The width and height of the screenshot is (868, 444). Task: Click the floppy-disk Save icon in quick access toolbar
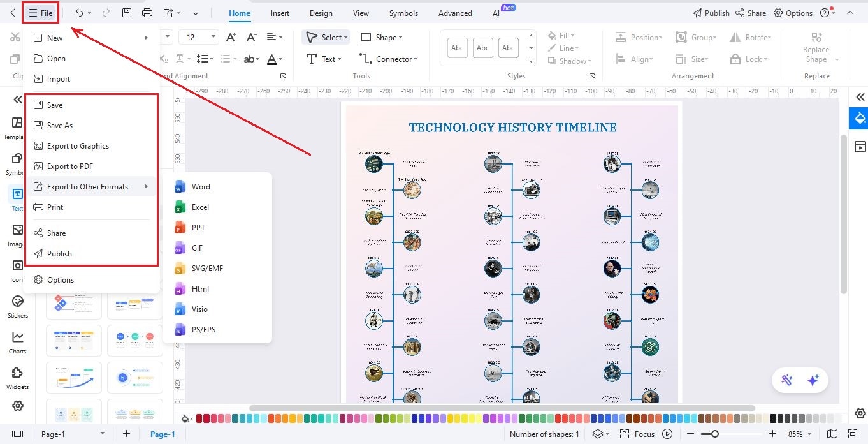pos(127,13)
